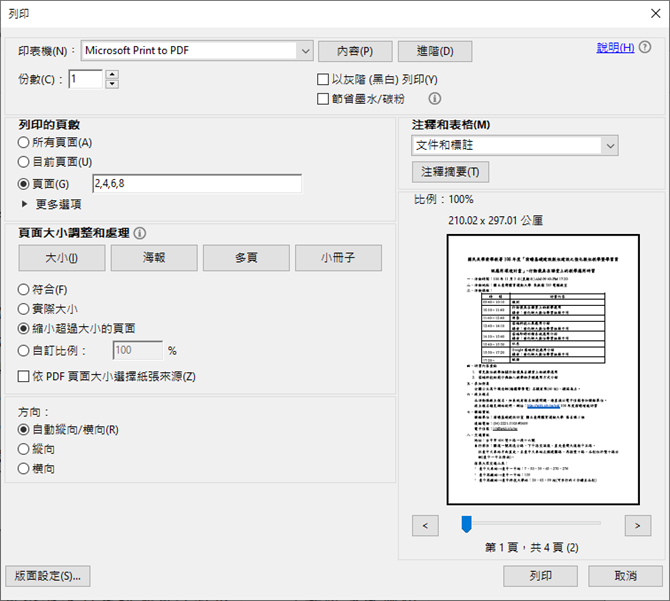Click the document print preview thumbnail
The image size is (670, 601).
pos(543,369)
